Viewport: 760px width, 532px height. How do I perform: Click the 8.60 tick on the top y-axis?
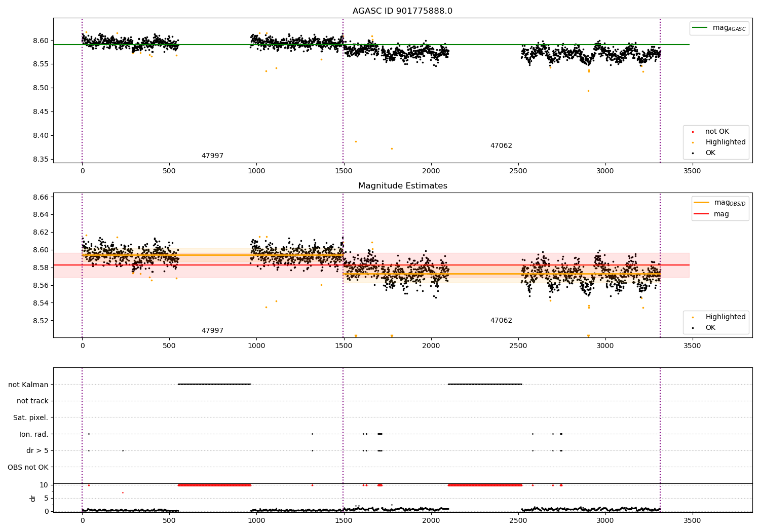point(42,41)
